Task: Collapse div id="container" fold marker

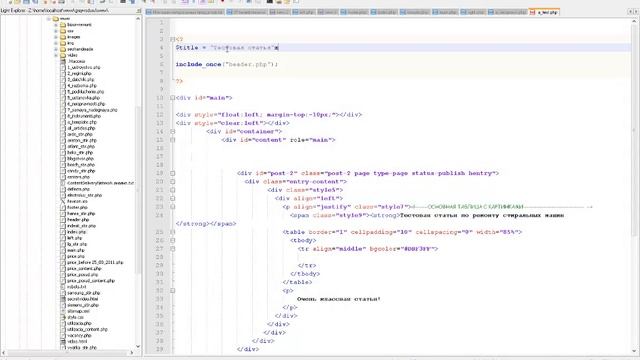Action: point(172,131)
